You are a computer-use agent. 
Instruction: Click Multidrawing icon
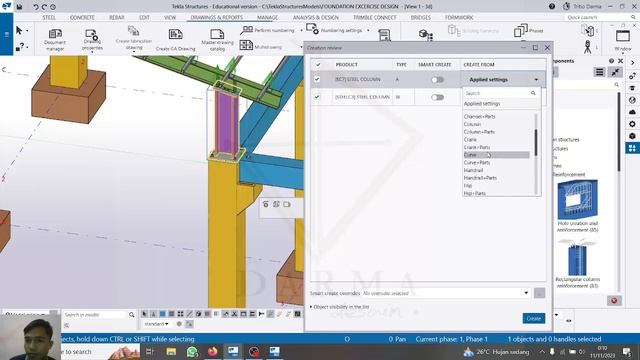point(246,45)
